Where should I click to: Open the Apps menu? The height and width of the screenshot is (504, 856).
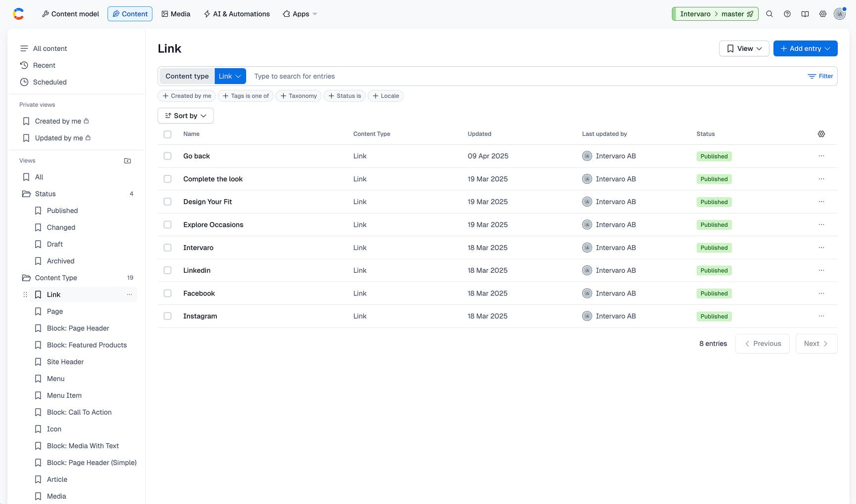(x=299, y=13)
